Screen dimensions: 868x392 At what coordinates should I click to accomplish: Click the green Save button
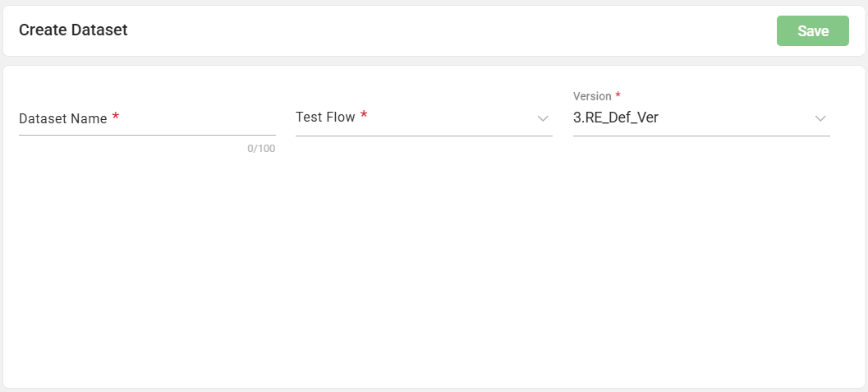812,31
